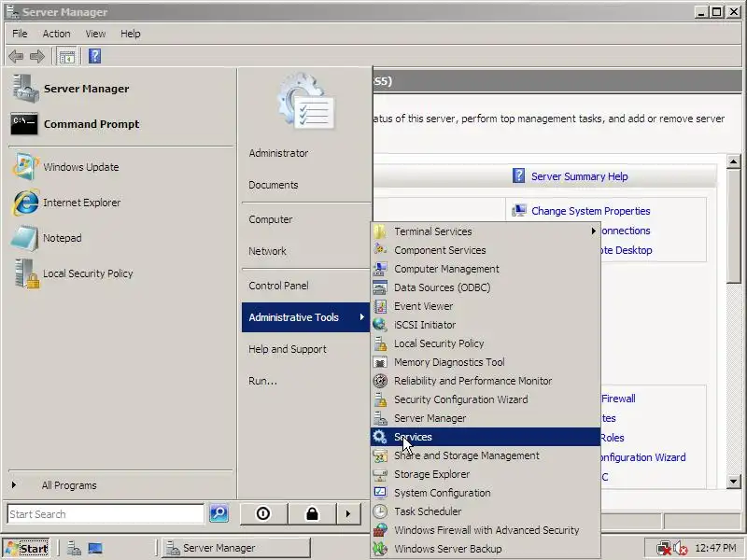This screenshot has height=560, width=747.
Task: Expand the Terminal Services submenu arrow
Action: coord(593,231)
